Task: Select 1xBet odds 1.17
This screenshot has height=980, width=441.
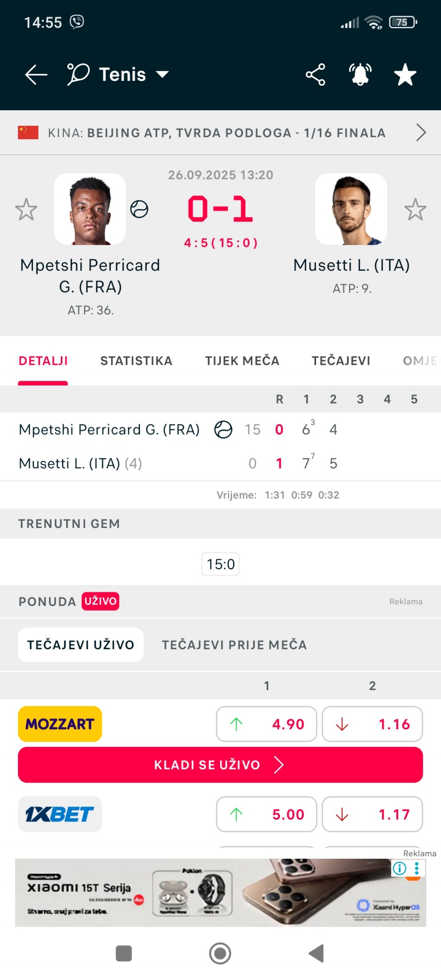Action: click(372, 814)
